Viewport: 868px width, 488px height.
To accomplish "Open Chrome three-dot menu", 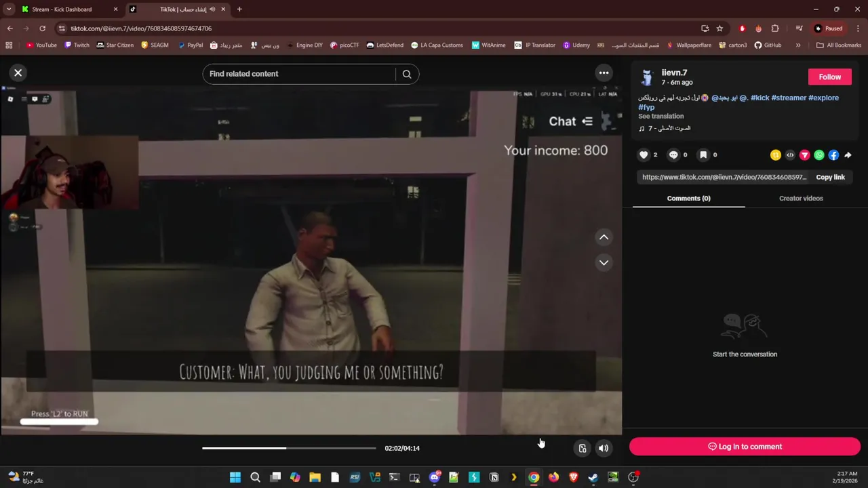I will click(858, 28).
